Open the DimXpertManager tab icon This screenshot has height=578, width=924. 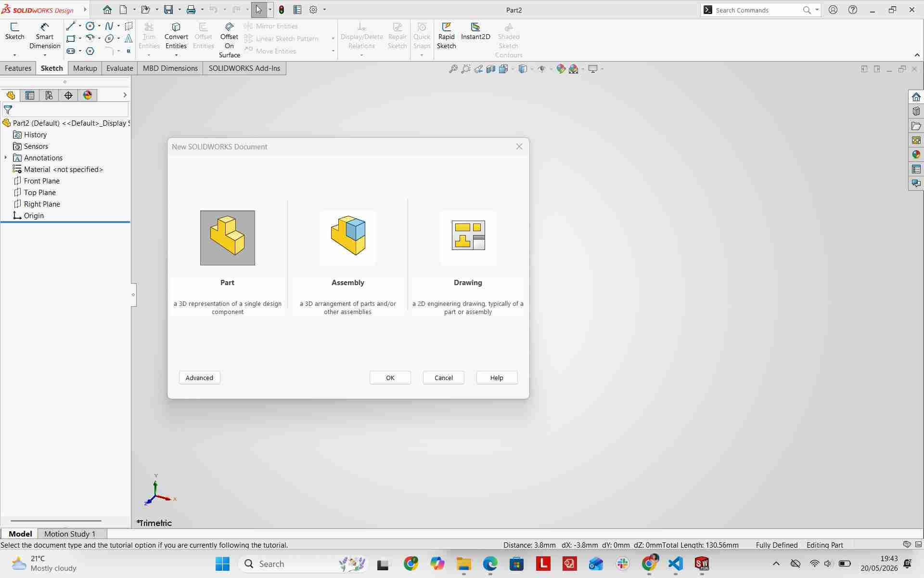[x=68, y=95]
